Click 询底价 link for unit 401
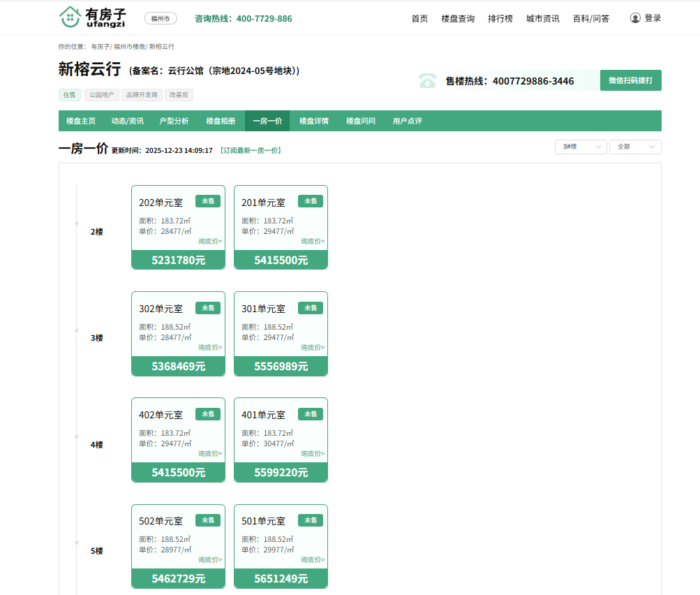Image resolution: width=700 pixels, height=595 pixels. pyautogui.click(x=313, y=453)
